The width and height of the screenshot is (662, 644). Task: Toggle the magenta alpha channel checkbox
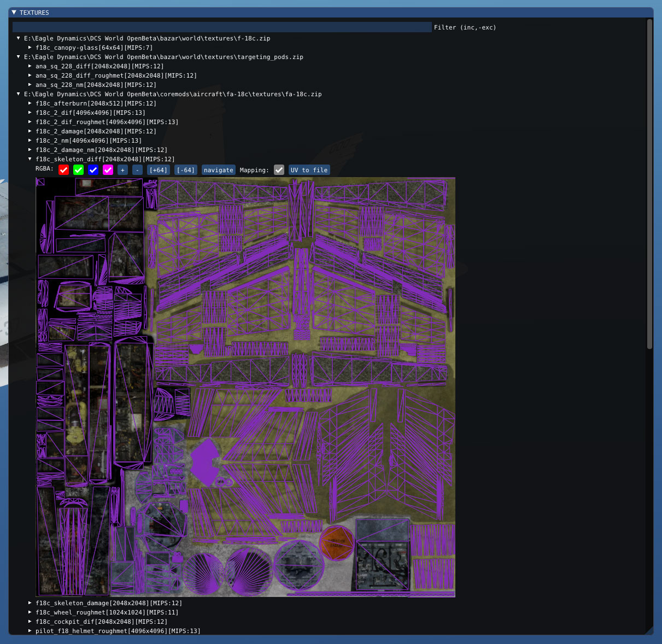108,170
